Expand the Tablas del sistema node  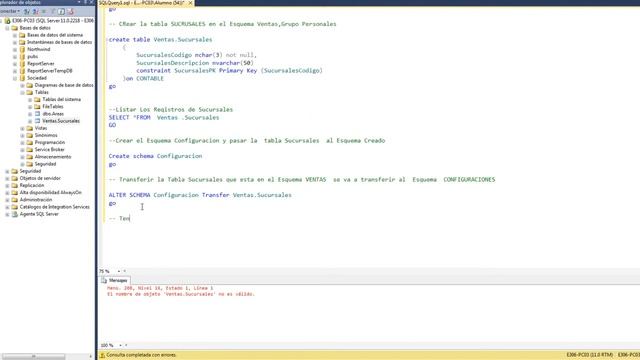30,100
